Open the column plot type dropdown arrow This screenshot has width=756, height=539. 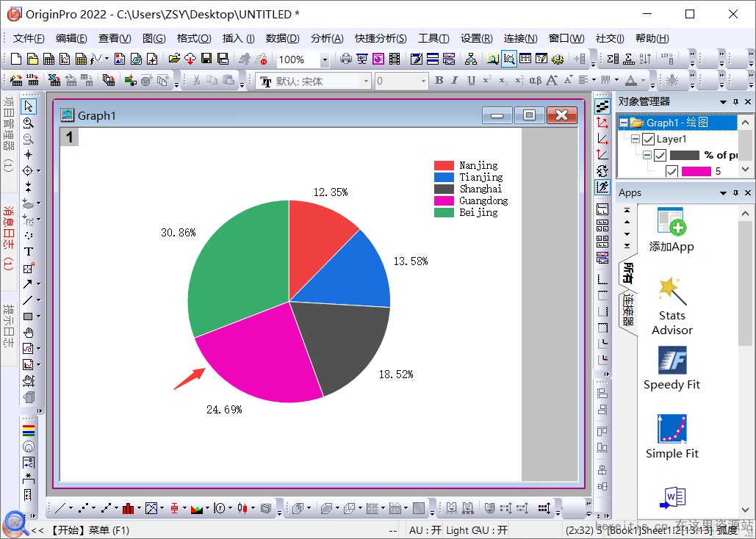[139, 508]
